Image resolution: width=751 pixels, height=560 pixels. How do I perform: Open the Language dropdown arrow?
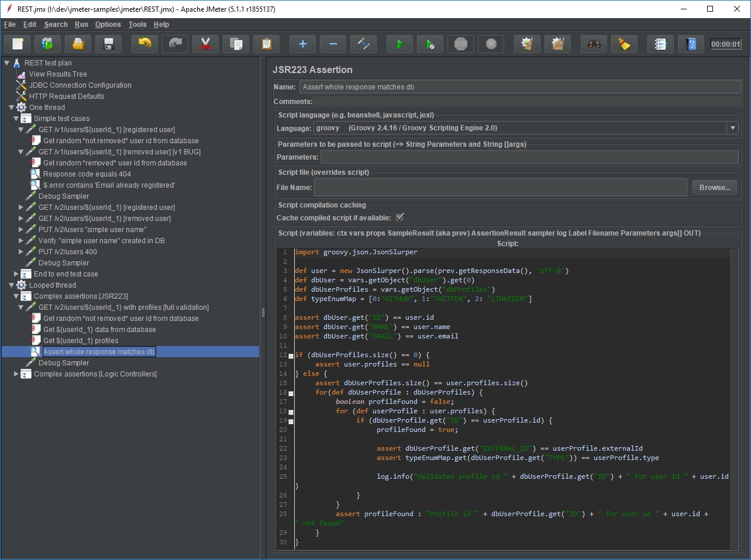click(732, 128)
